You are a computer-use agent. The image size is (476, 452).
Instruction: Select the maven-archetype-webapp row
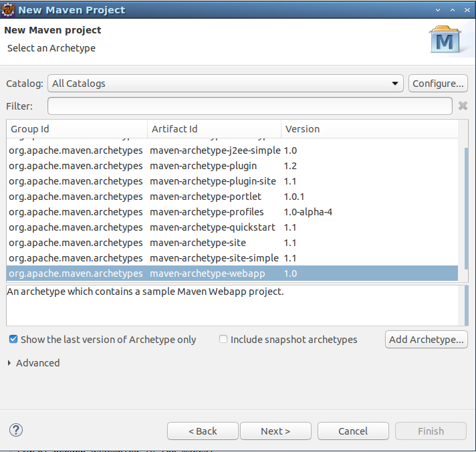[232, 273]
